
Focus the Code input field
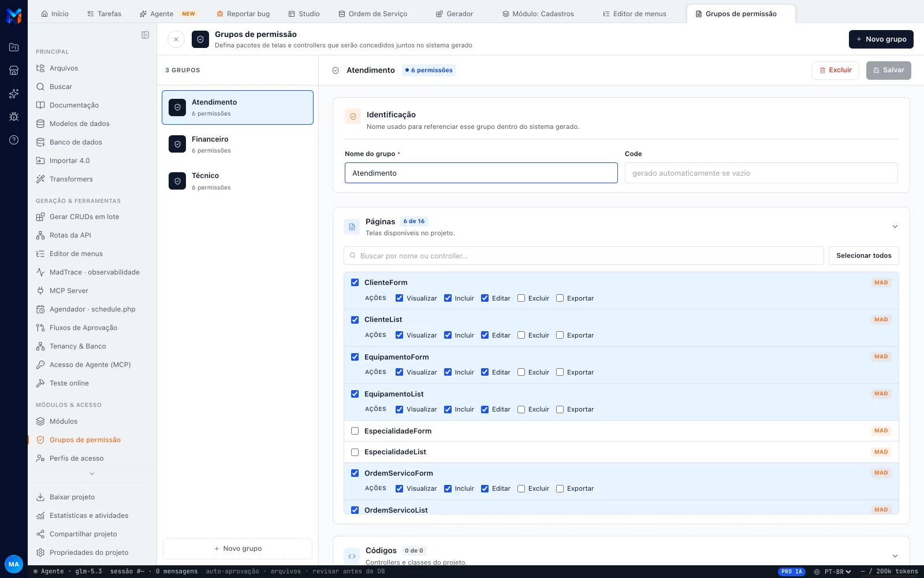[761, 173]
